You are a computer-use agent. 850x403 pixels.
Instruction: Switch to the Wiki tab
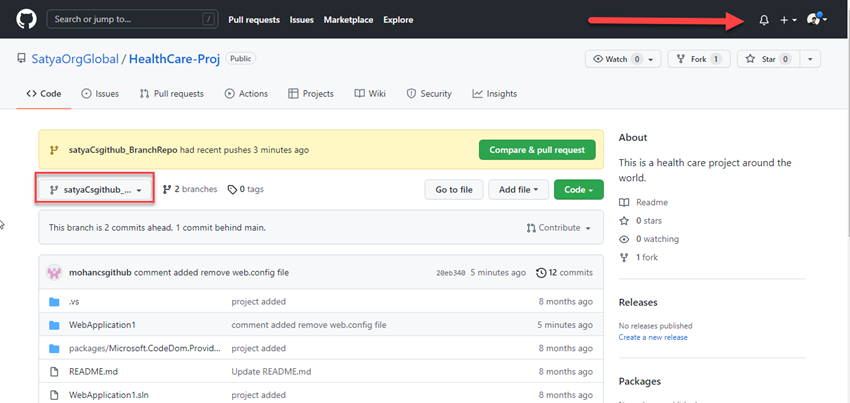(370, 94)
